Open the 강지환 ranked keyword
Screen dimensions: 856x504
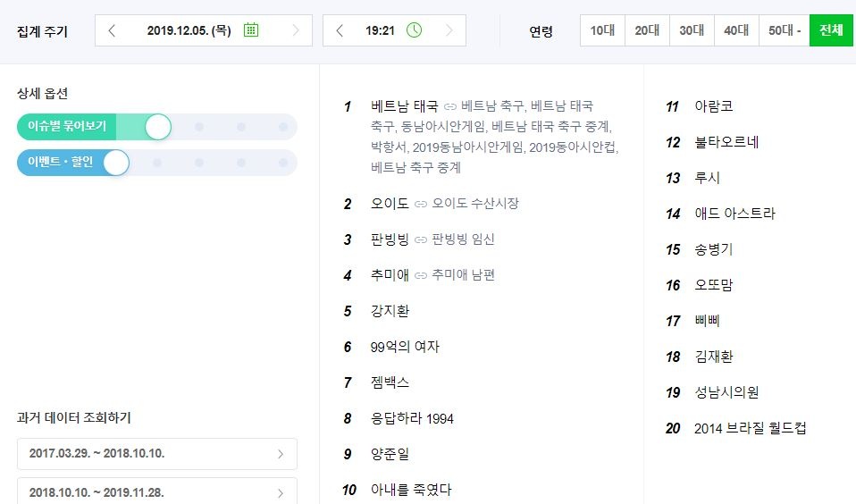(390, 311)
